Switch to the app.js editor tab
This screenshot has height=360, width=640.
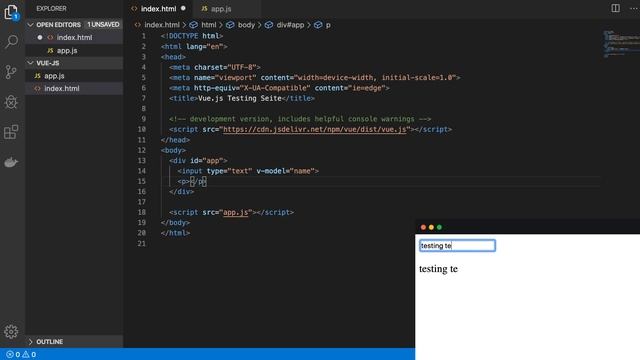tap(221, 9)
